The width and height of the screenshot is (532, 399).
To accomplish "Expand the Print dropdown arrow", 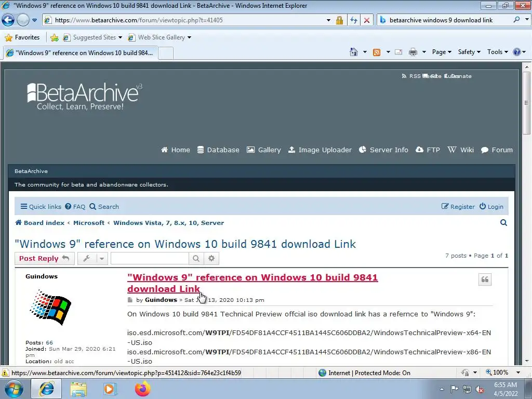I will coord(424,52).
